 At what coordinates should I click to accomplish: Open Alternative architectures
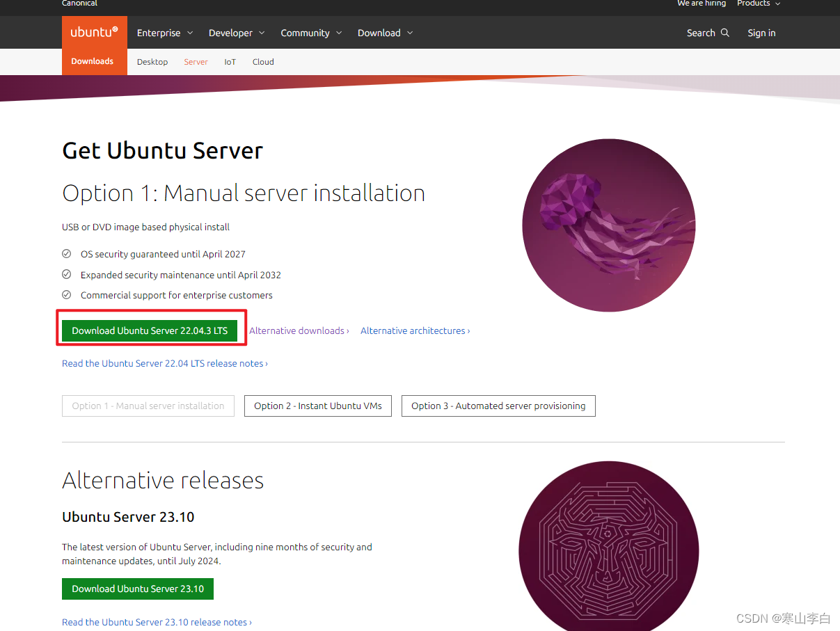click(x=414, y=330)
